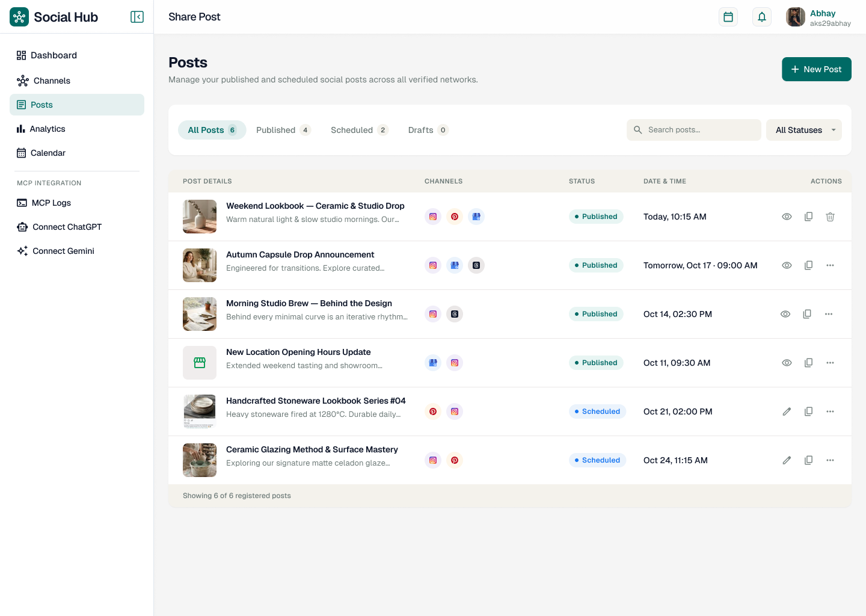Switch to the Drafts tab
The width and height of the screenshot is (866, 616).
(428, 130)
